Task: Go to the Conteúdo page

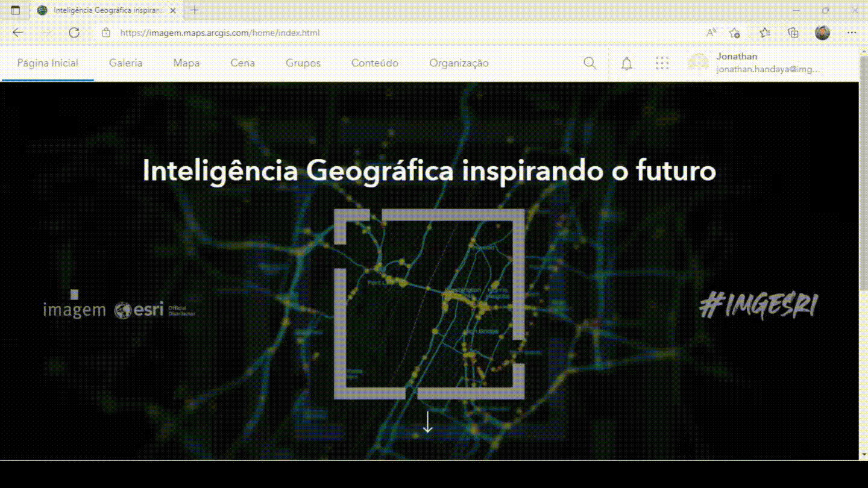Action: click(374, 63)
